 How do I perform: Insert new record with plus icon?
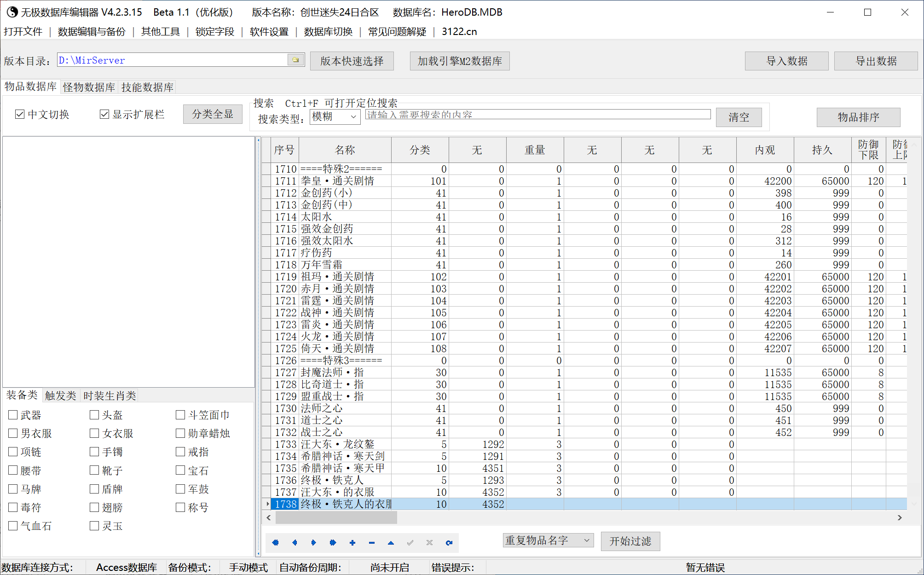[352, 542]
